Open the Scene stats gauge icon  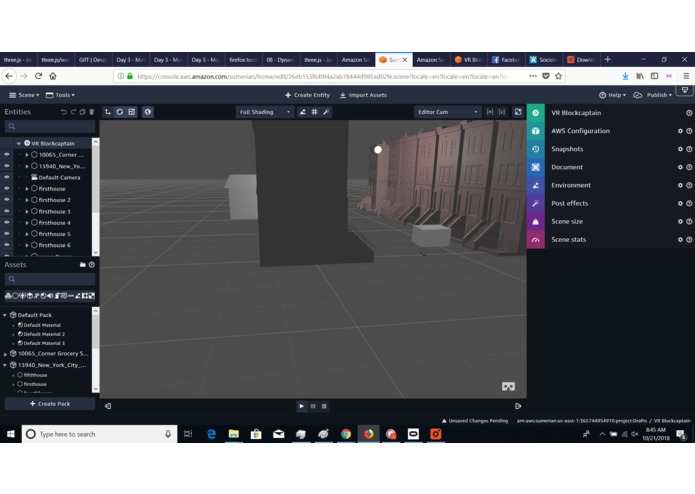point(535,240)
